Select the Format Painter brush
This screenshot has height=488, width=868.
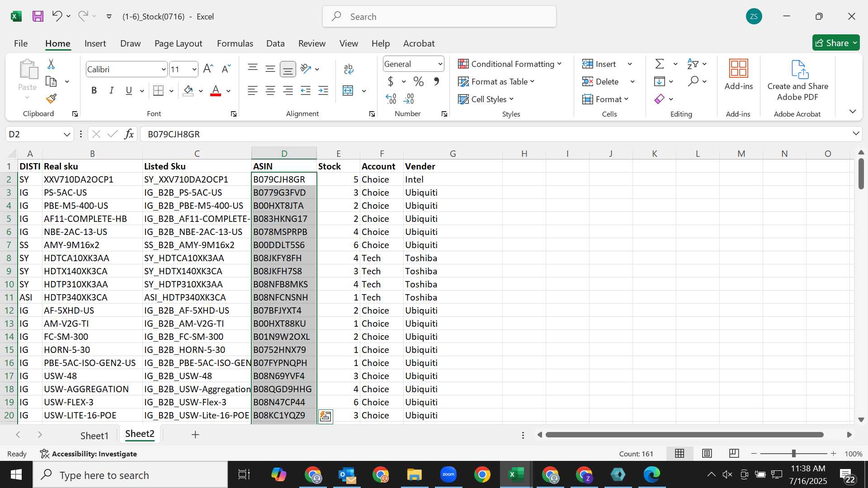click(x=51, y=99)
